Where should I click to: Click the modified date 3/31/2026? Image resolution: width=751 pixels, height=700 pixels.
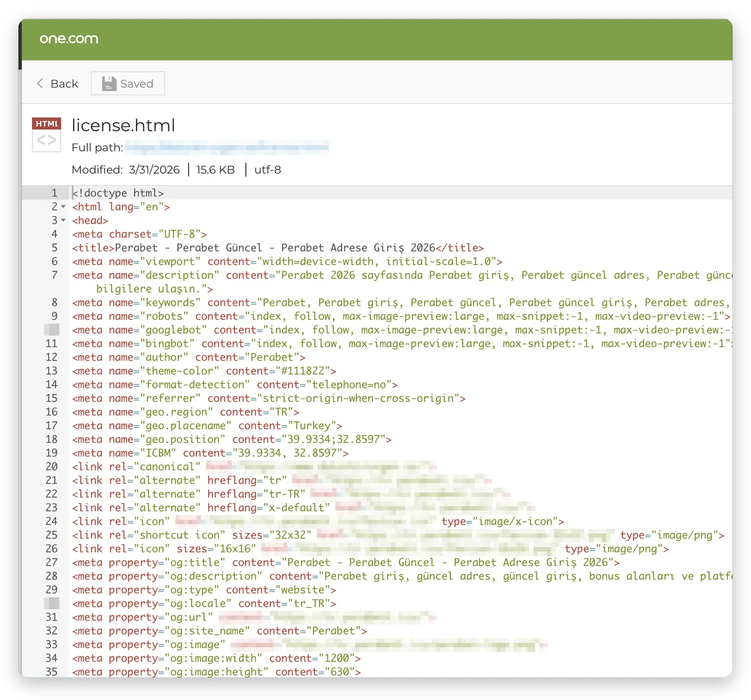pos(155,170)
